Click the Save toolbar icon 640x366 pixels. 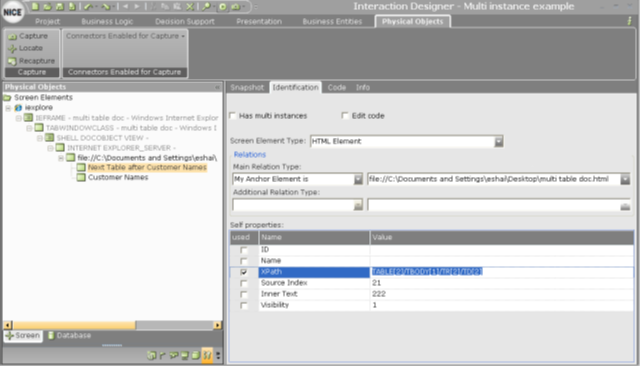(x=60, y=6)
